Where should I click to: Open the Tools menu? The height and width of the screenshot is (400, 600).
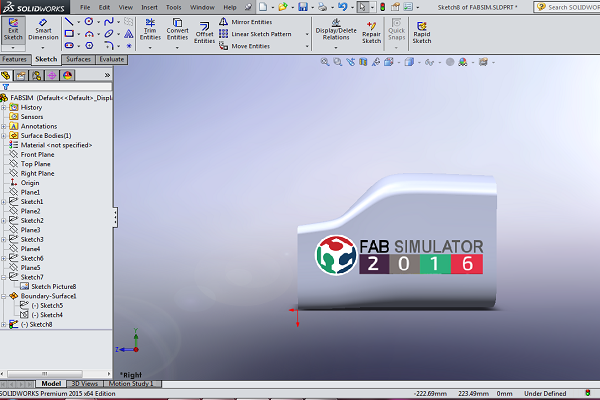click(173, 7)
